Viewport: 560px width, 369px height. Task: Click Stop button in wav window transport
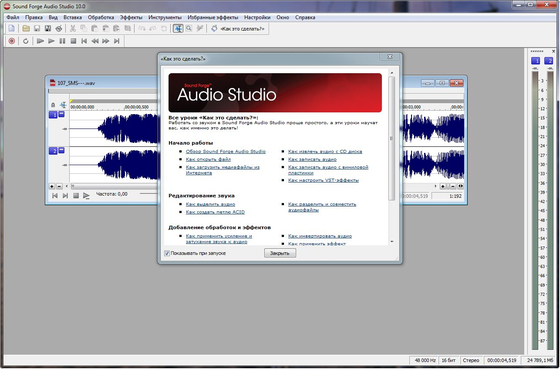click(x=76, y=196)
